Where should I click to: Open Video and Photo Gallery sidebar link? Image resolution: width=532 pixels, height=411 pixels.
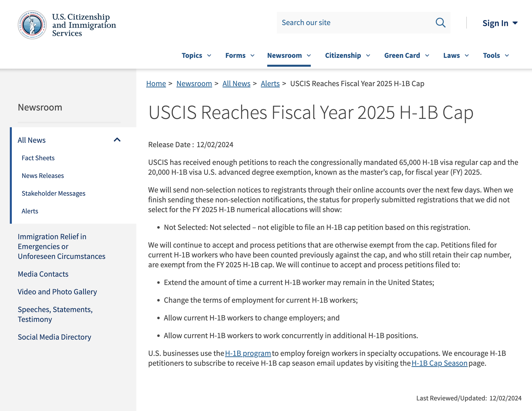coord(57,292)
